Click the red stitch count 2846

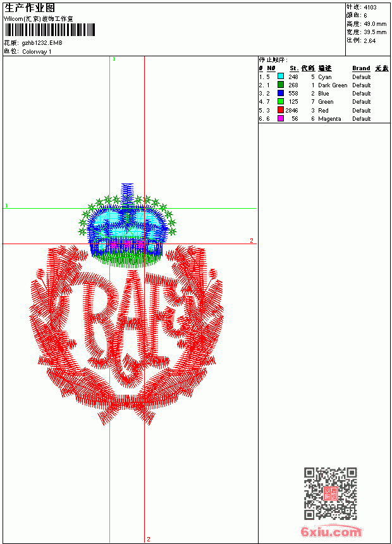(291, 110)
